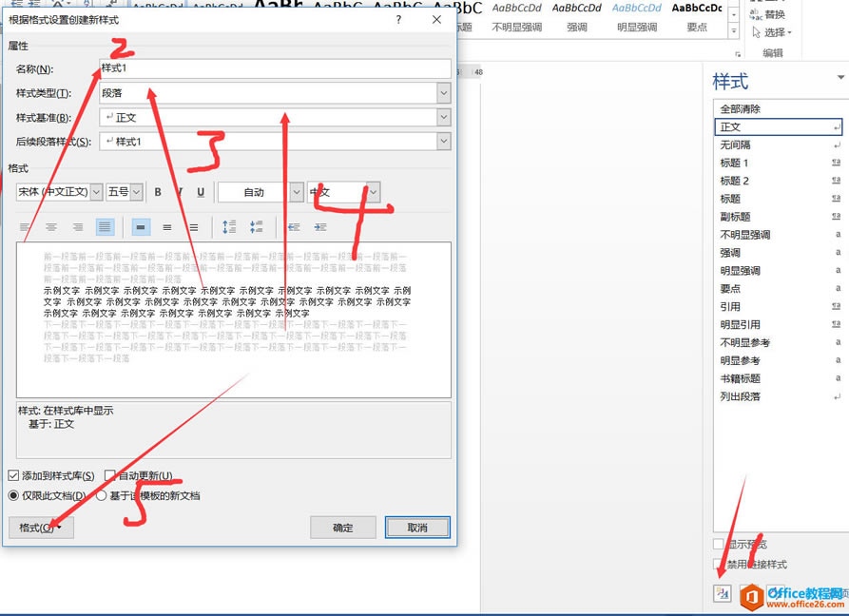Select 强调 style in ribbon gallery
The image size is (849, 616).
(x=577, y=18)
